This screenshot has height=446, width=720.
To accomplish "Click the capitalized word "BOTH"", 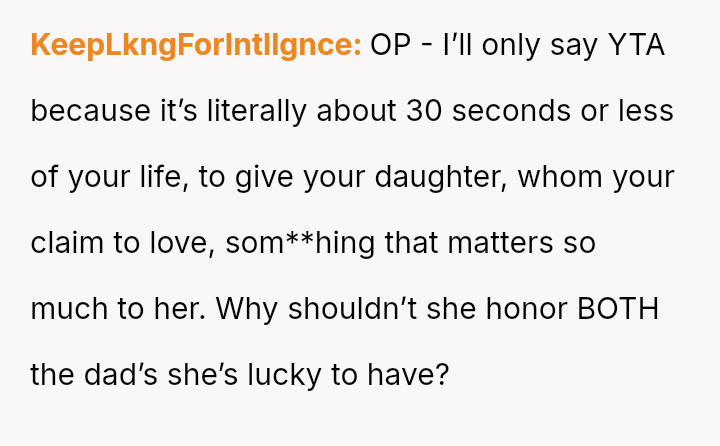I will coord(618,310).
